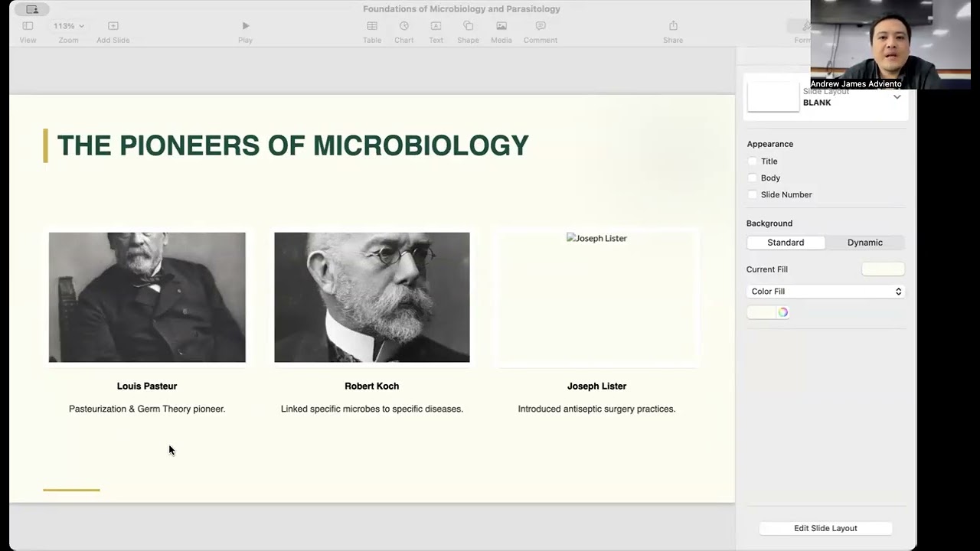This screenshot has height=551, width=980.
Task: Click the Add Slide toolbar icon
Action: (x=113, y=26)
